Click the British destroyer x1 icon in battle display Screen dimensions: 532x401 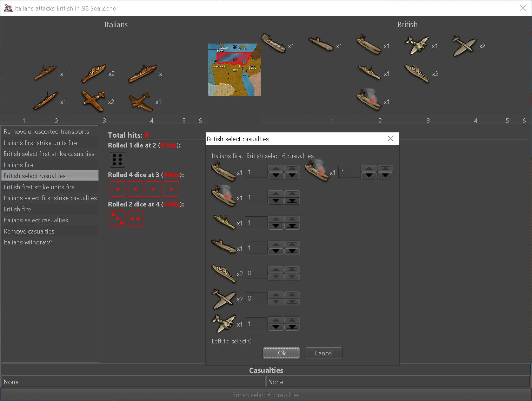tap(369, 72)
